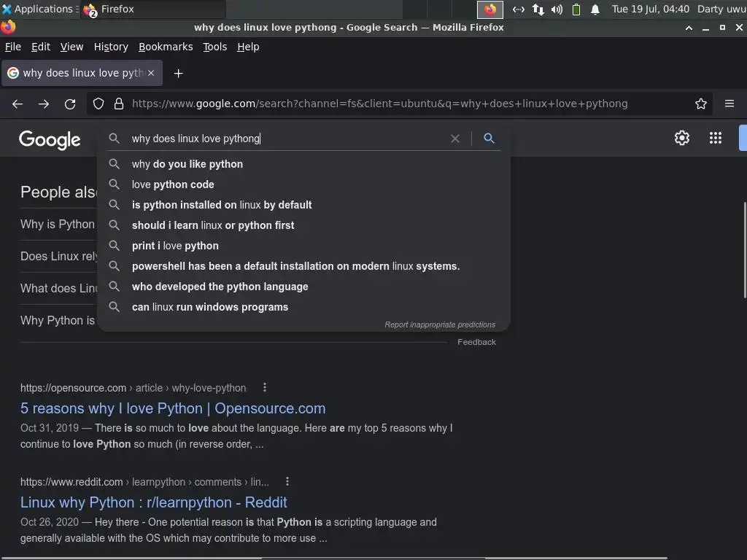747x560 pixels.
Task: Expand the 'Why Python is' question
Action: coord(58,321)
